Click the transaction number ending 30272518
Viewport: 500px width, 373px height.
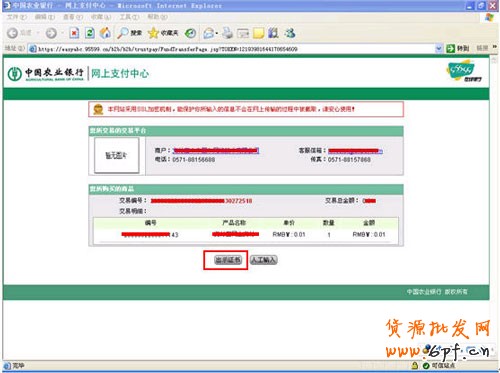click(201, 201)
